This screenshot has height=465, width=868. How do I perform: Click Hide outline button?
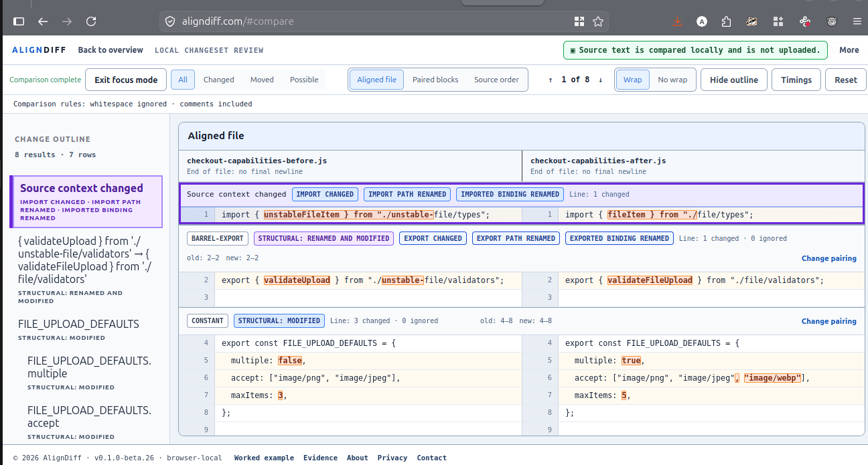coord(734,80)
